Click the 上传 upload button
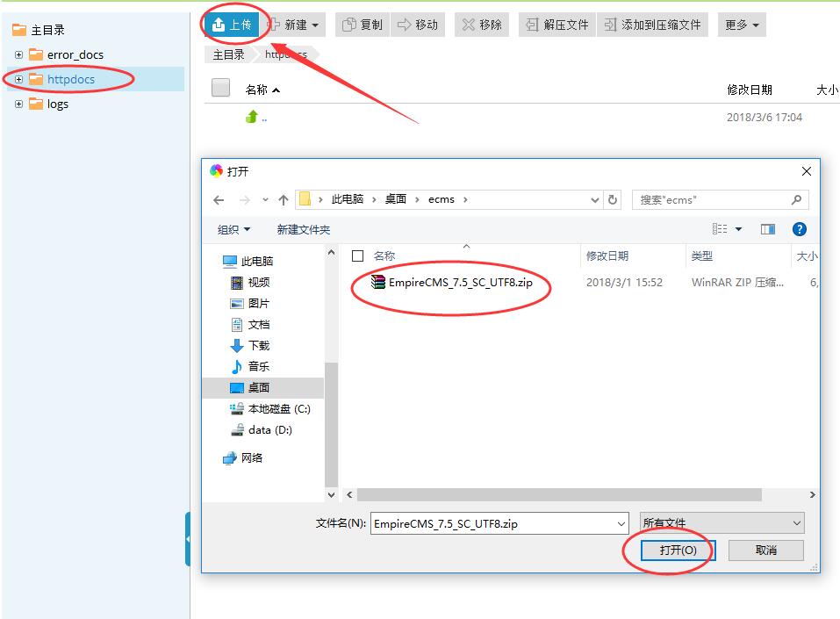 coord(232,25)
